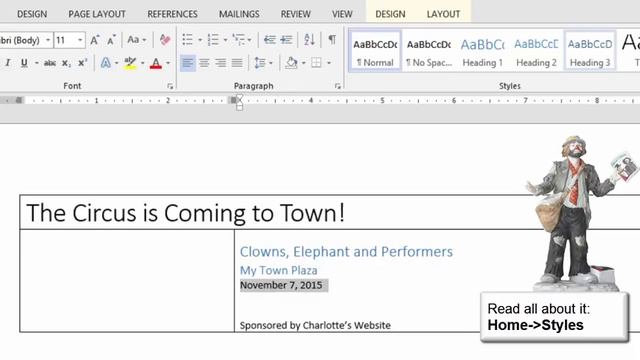Viewport: 640px width, 360px height.
Task: Open the REVIEW tab
Action: (296, 14)
